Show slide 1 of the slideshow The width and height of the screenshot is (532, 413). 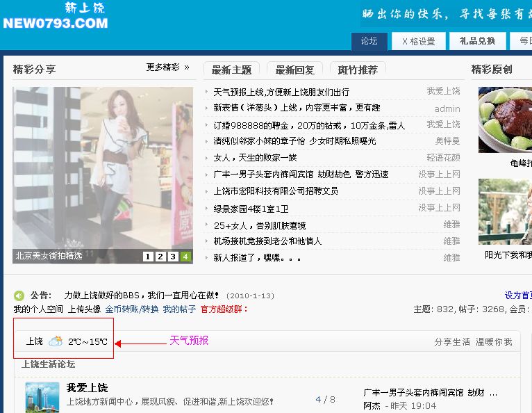148,257
